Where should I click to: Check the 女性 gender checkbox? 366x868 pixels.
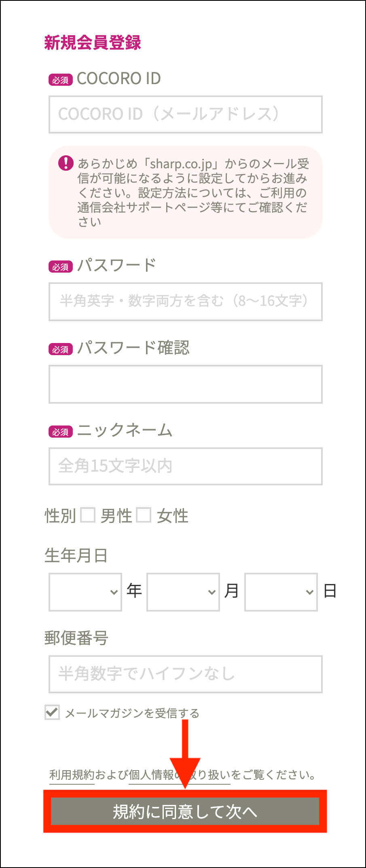[x=144, y=515]
